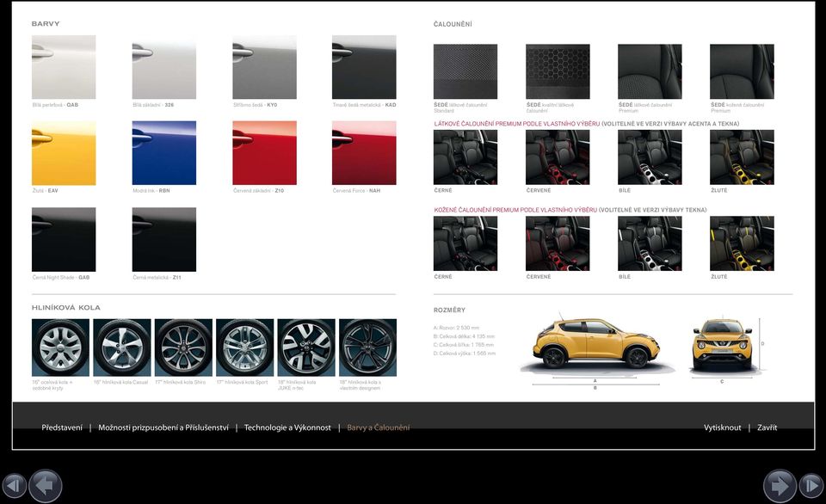Jump to the last brochure page

(x=811, y=485)
